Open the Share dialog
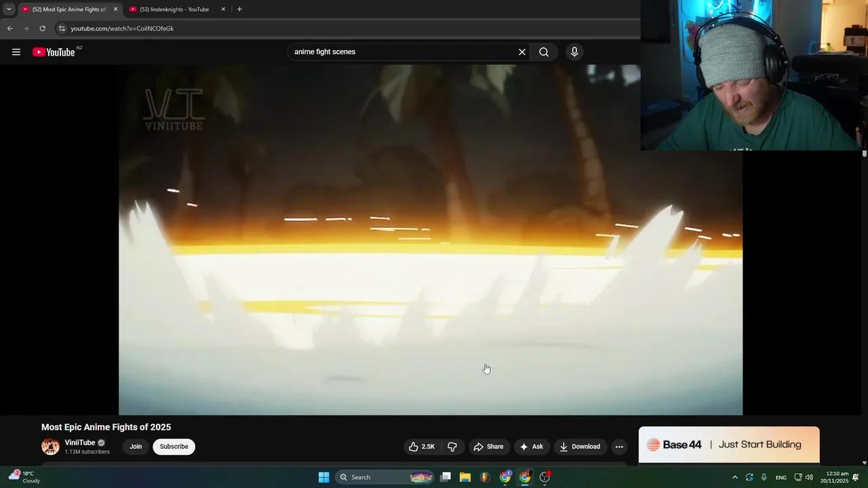868x488 pixels. pos(488,447)
